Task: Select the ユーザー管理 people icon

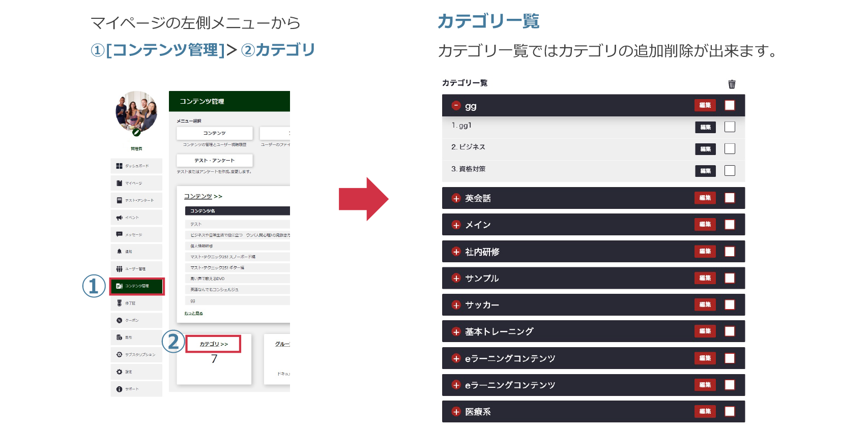Action: point(119,269)
